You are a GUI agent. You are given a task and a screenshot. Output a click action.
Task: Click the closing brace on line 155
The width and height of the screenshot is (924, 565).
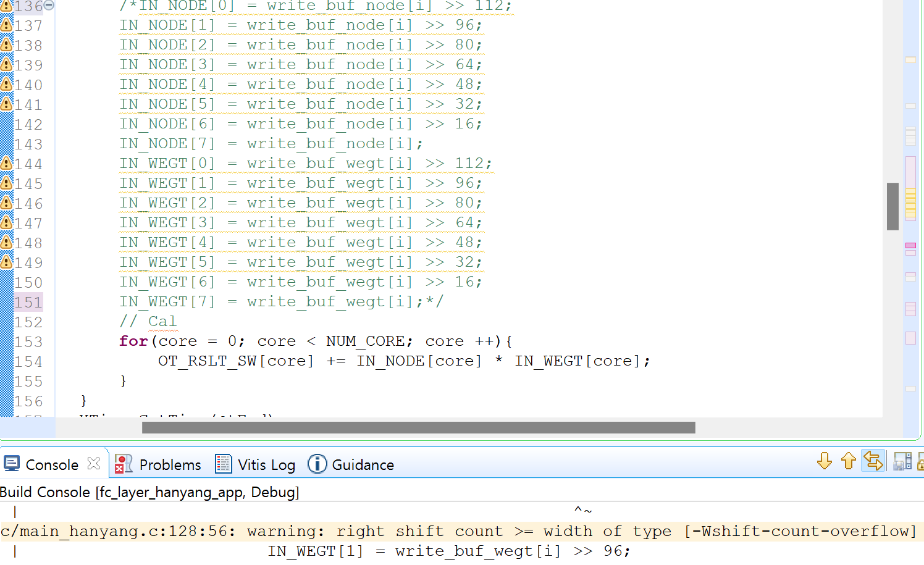click(123, 380)
